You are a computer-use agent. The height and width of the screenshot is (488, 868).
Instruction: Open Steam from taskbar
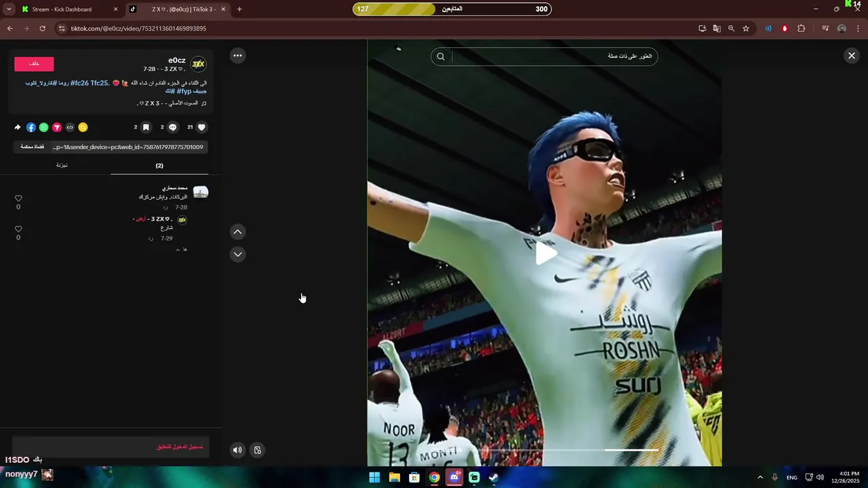(494, 477)
